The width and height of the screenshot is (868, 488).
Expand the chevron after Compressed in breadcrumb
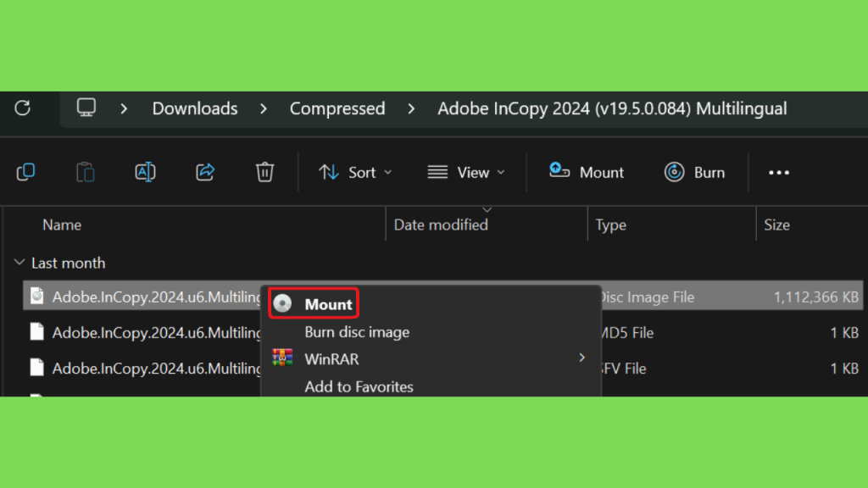[411, 108]
